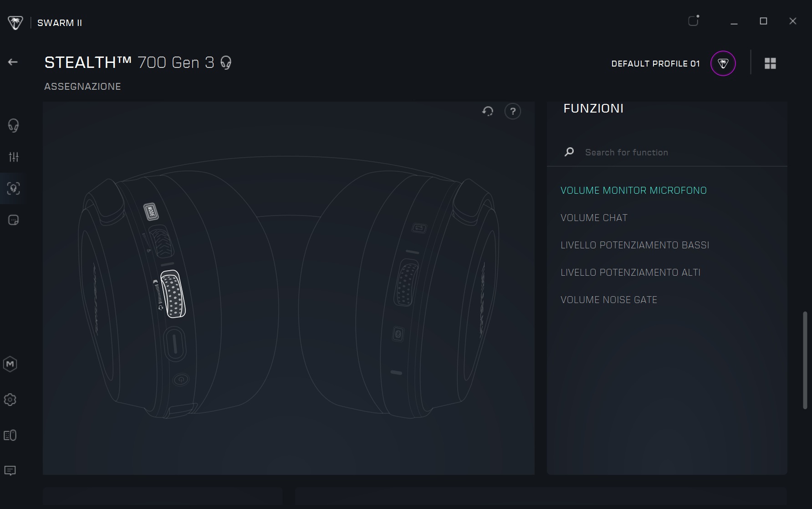Reset assignments with the circular arrow icon
812x509 pixels.
(x=488, y=111)
